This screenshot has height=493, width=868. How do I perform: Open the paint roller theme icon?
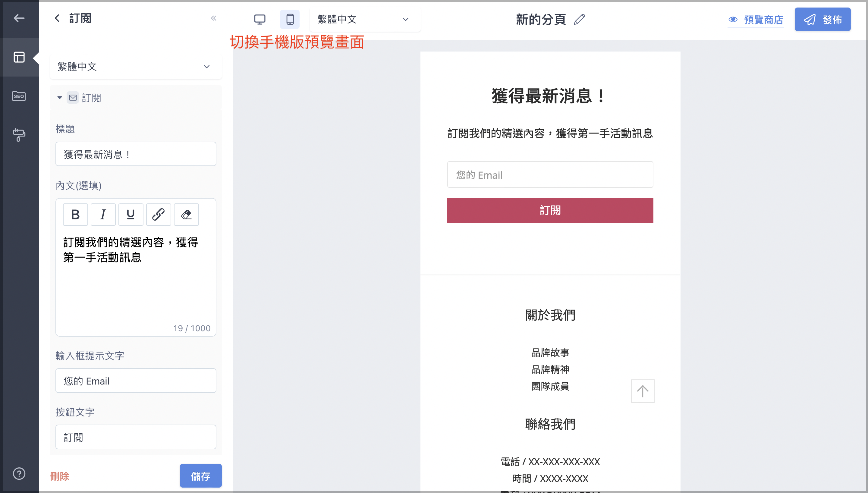click(19, 135)
